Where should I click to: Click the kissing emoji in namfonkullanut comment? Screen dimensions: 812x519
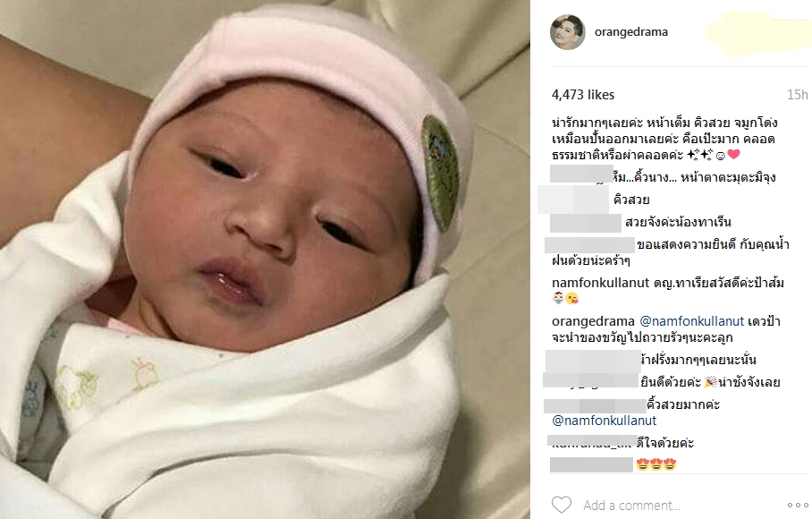click(571, 298)
